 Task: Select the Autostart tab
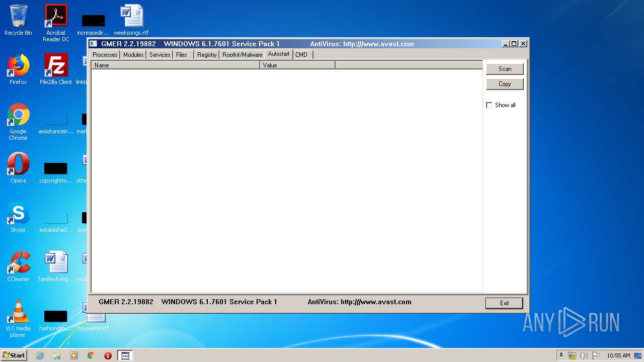point(279,54)
